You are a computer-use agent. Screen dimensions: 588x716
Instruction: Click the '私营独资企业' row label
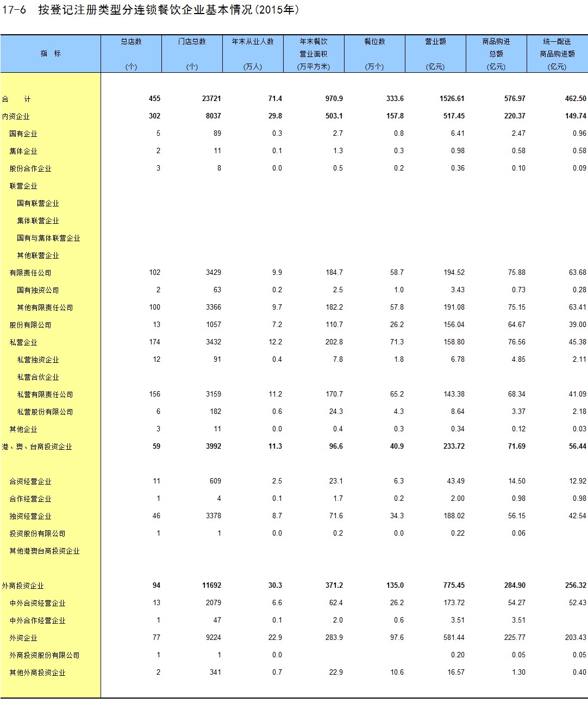37,360
